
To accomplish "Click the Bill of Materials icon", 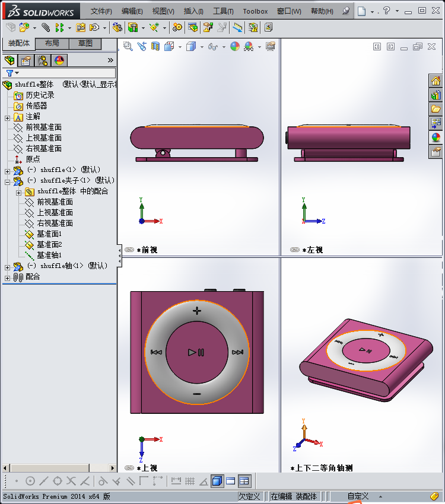I will point(193,28).
